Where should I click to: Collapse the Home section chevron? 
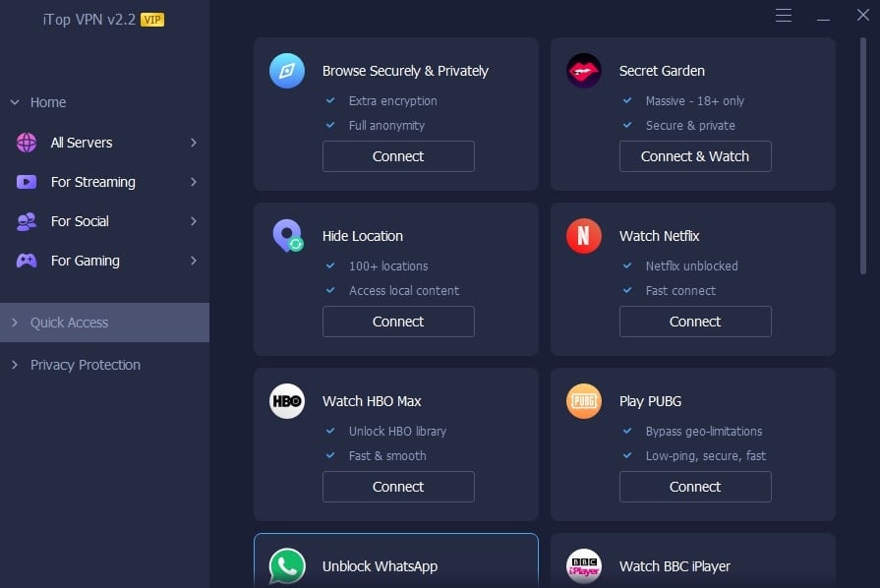point(15,102)
